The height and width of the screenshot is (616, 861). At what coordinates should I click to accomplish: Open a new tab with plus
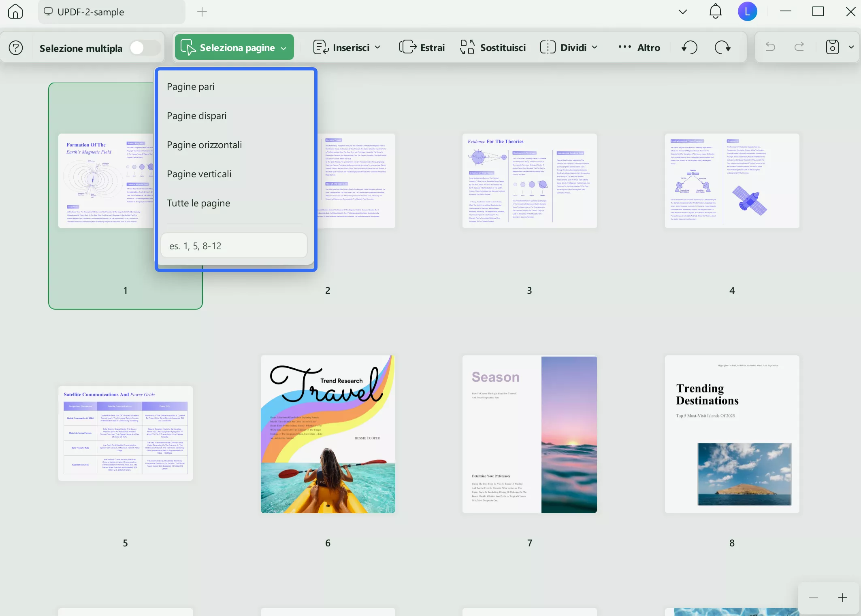[202, 12]
